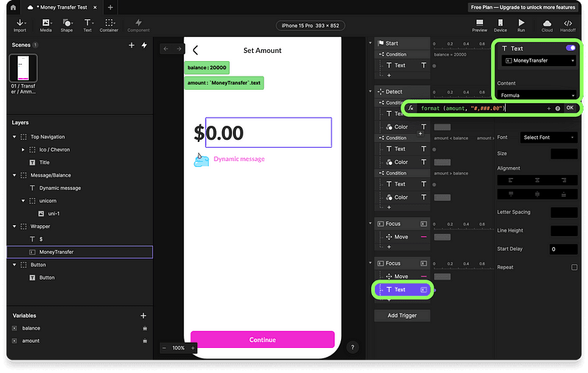Open the Select Font dropdown

point(548,138)
